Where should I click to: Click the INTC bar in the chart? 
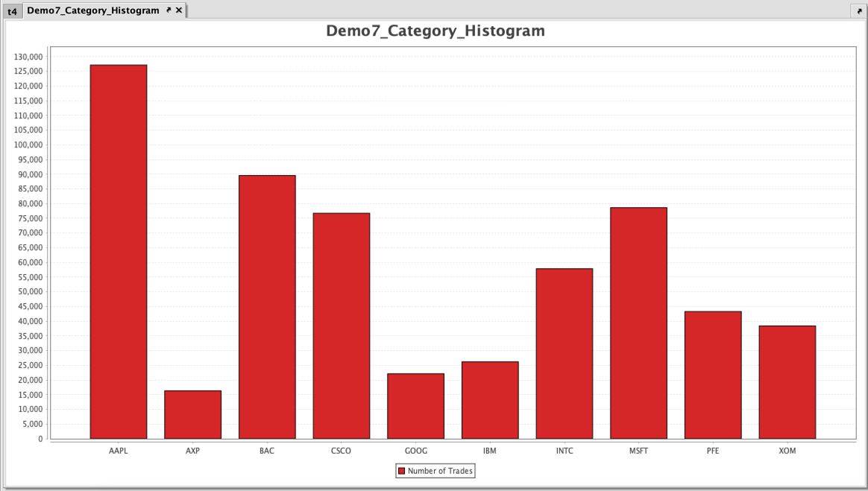pos(564,354)
